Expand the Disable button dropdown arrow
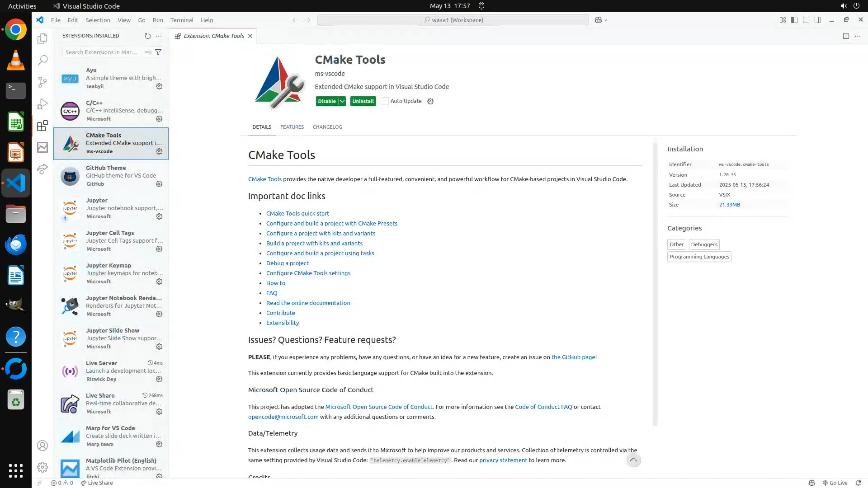This screenshot has width=868, height=488. [x=342, y=101]
